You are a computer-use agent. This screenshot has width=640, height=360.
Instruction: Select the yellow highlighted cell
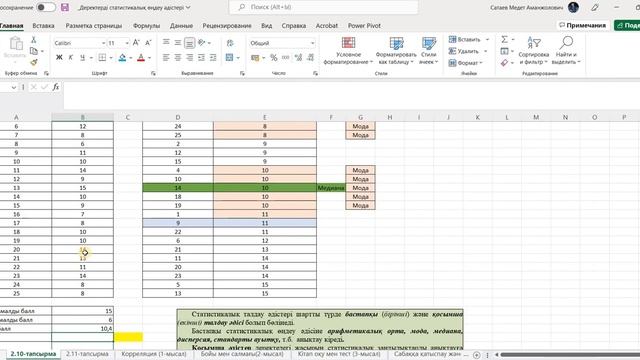coord(128,337)
